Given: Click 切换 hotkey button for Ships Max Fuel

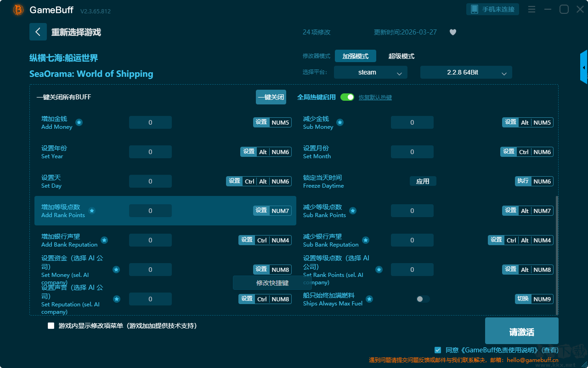Looking at the screenshot, I should point(523,299).
